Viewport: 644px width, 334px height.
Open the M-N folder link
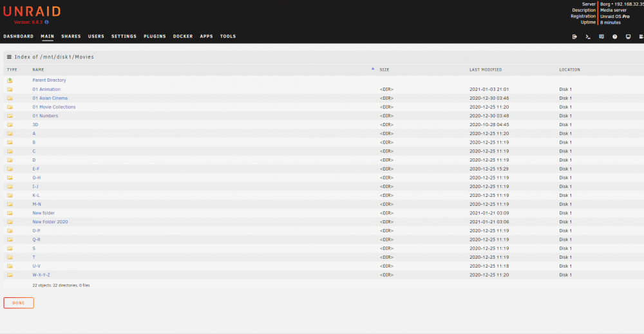pos(37,204)
